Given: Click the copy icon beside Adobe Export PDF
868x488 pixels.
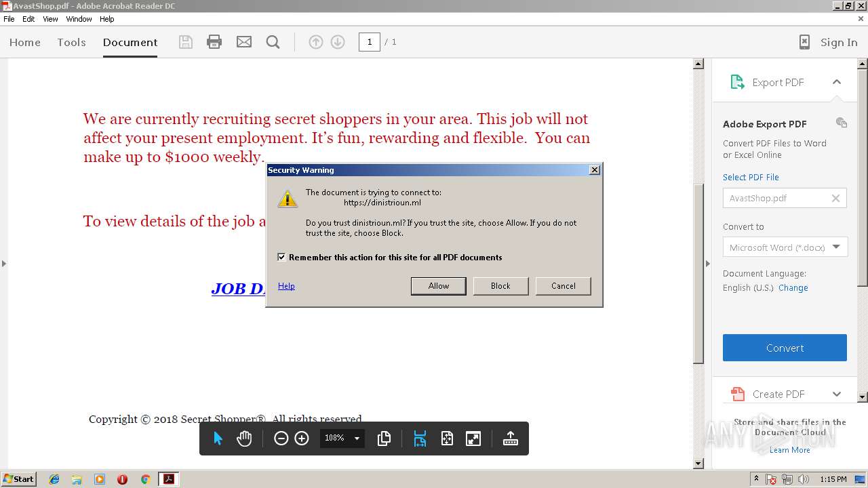Looking at the screenshot, I should (842, 123).
